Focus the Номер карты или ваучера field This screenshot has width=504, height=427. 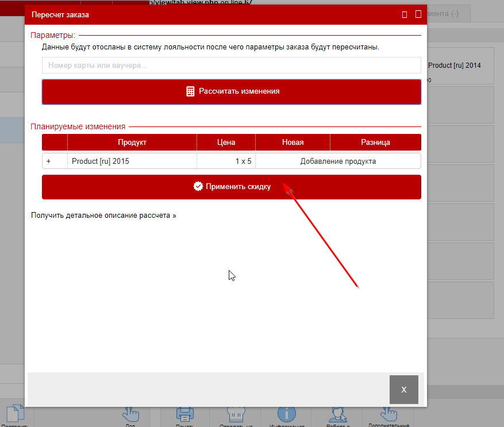coord(231,66)
